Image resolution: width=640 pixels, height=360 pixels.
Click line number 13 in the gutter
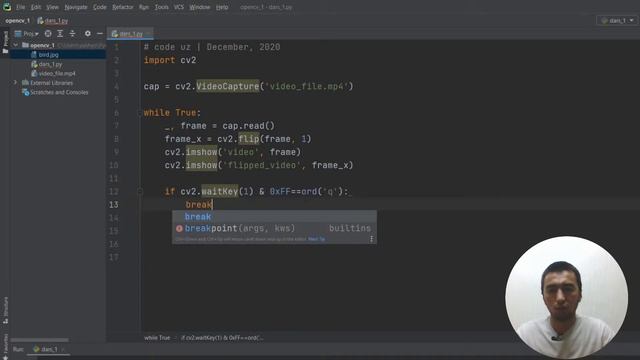click(113, 204)
